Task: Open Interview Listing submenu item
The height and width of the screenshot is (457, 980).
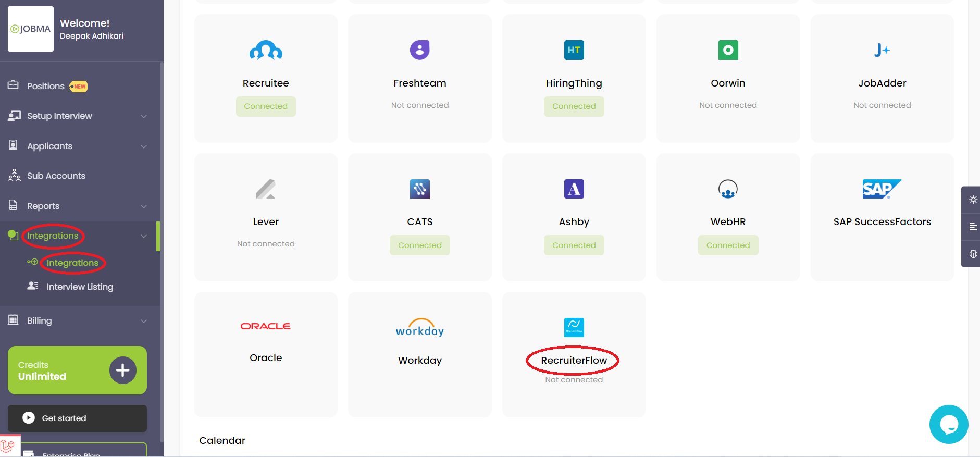Action: click(80, 287)
